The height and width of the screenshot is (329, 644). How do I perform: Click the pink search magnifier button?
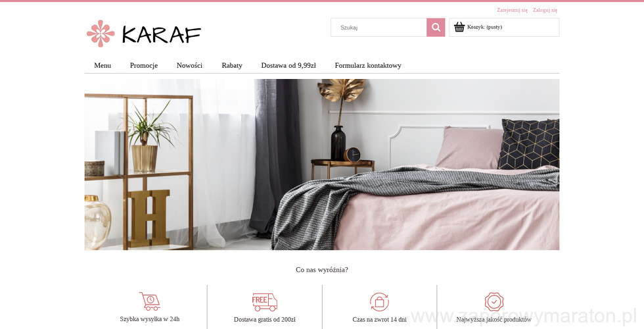coord(435,28)
